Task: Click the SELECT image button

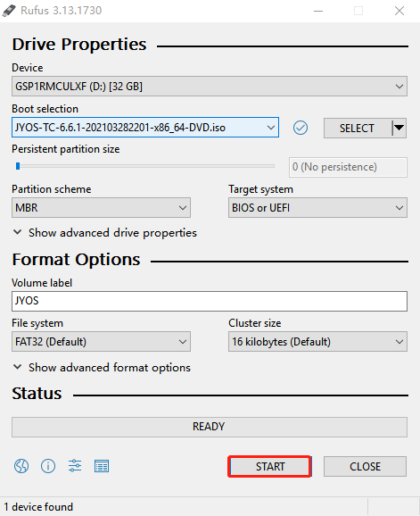Action: pyautogui.click(x=358, y=128)
